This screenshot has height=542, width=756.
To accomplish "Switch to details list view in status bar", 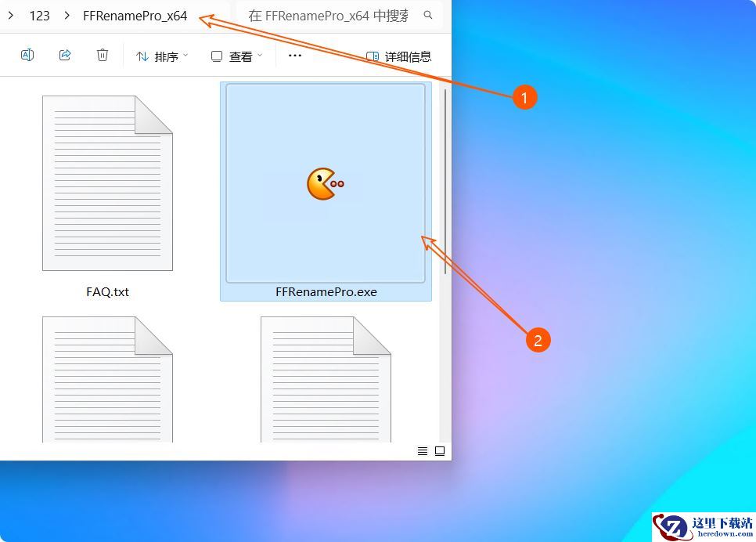I will click(x=423, y=451).
